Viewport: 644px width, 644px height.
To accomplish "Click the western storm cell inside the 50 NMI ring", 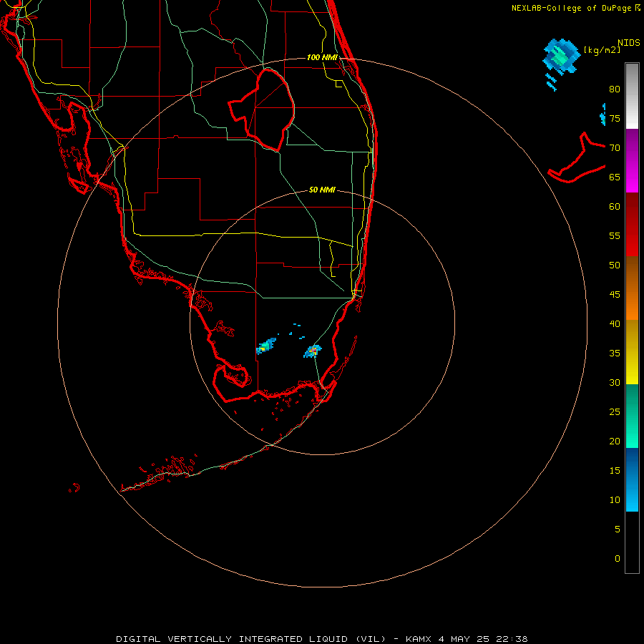I will (265, 346).
